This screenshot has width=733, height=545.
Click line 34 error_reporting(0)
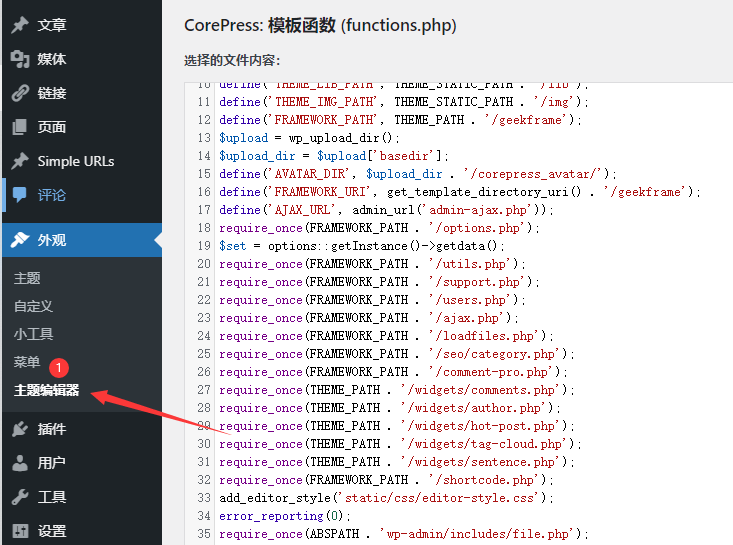click(x=285, y=516)
